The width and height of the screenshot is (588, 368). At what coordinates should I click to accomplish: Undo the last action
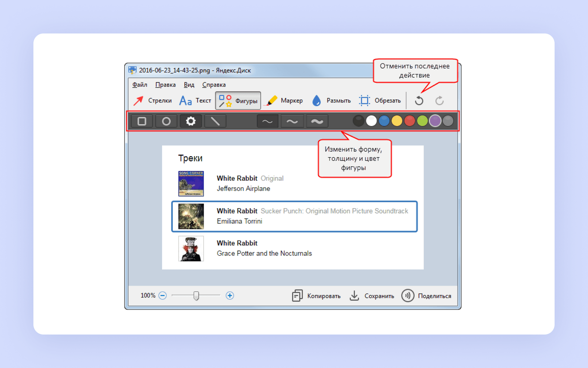pyautogui.click(x=419, y=101)
